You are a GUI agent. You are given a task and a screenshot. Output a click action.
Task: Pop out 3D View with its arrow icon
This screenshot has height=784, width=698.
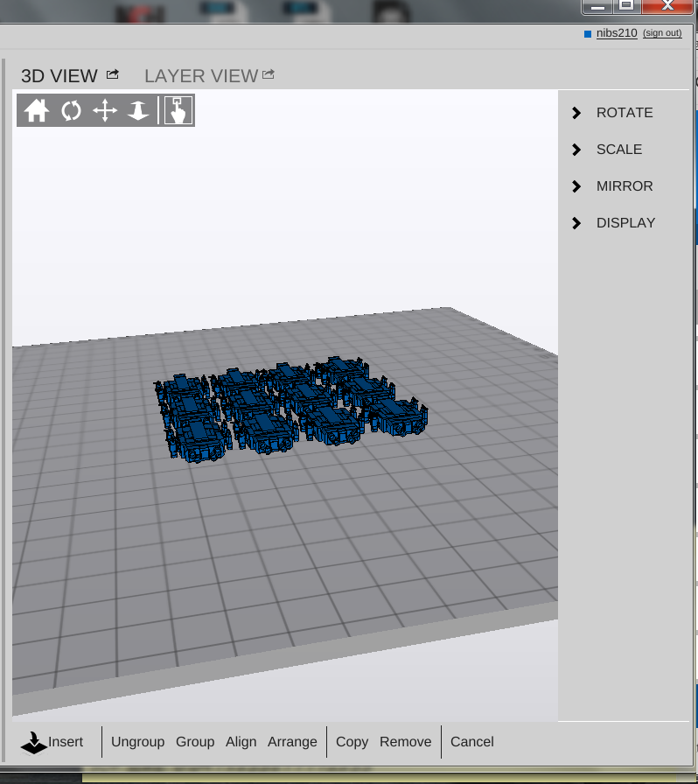point(113,74)
